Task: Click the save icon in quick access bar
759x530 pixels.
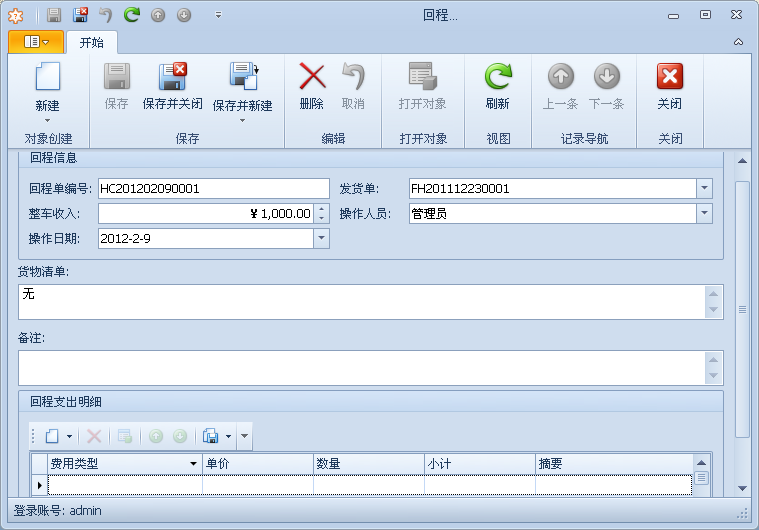Action: coord(54,15)
